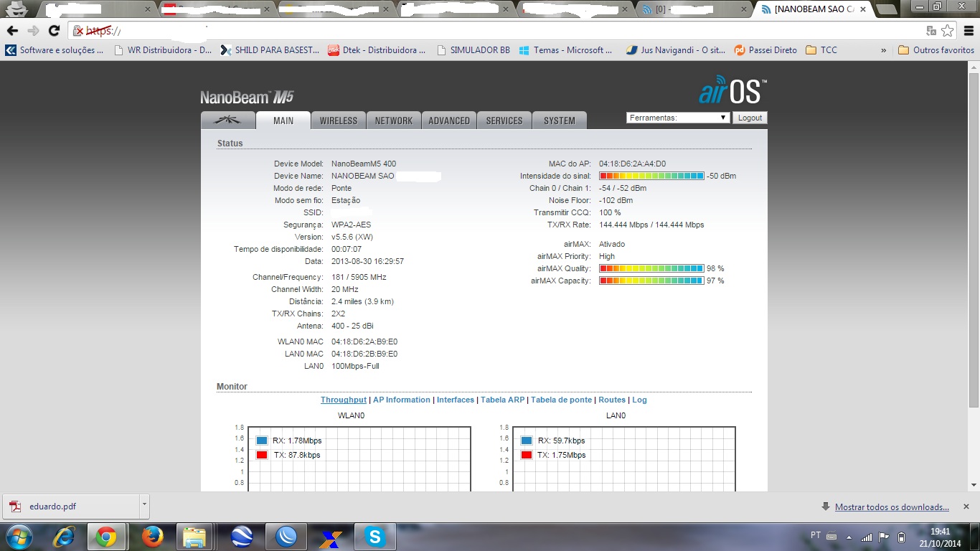The height and width of the screenshot is (551, 980).
Task: Click the Intensidade do sinal signal bar
Action: point(651,176)
